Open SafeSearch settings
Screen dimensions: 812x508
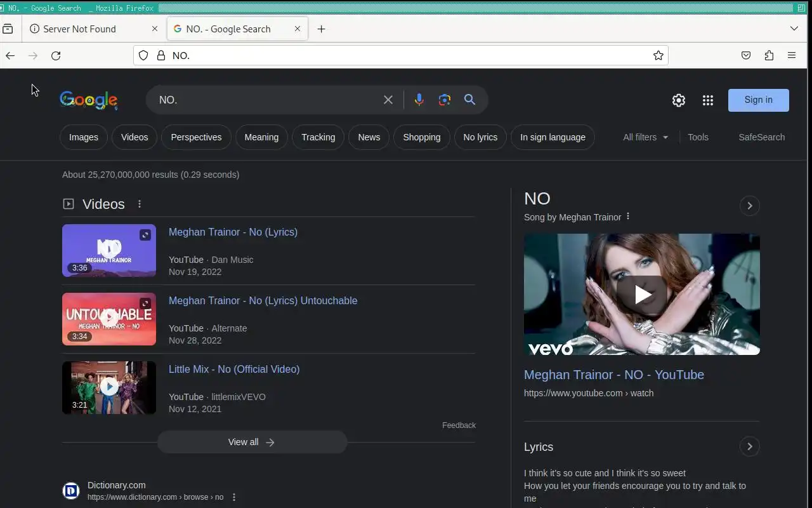coord(761,137)
